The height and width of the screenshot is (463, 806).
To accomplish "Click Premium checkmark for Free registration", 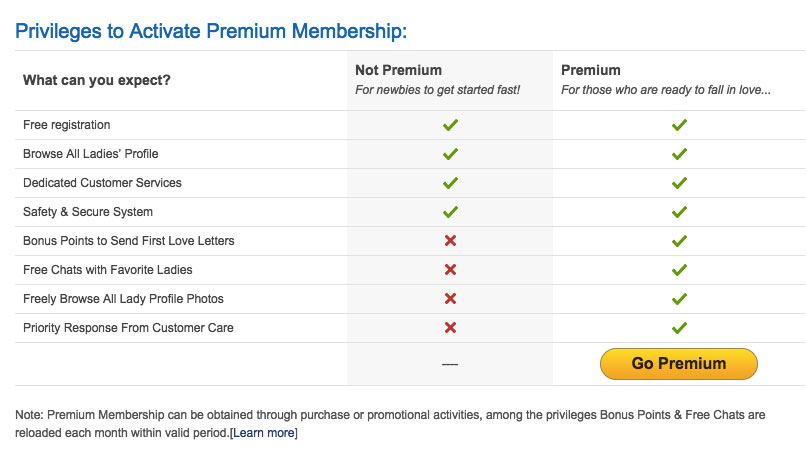I will (679, 125).
